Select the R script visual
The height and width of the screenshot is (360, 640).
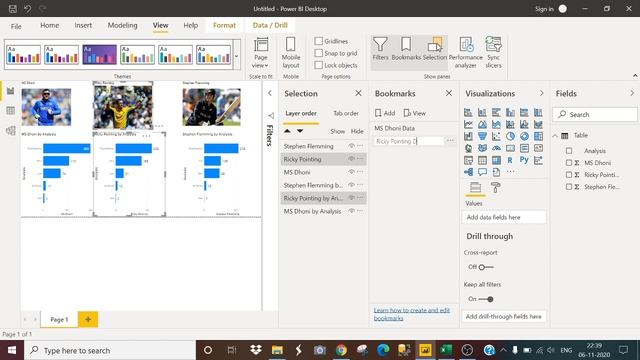tap(510, 160)
